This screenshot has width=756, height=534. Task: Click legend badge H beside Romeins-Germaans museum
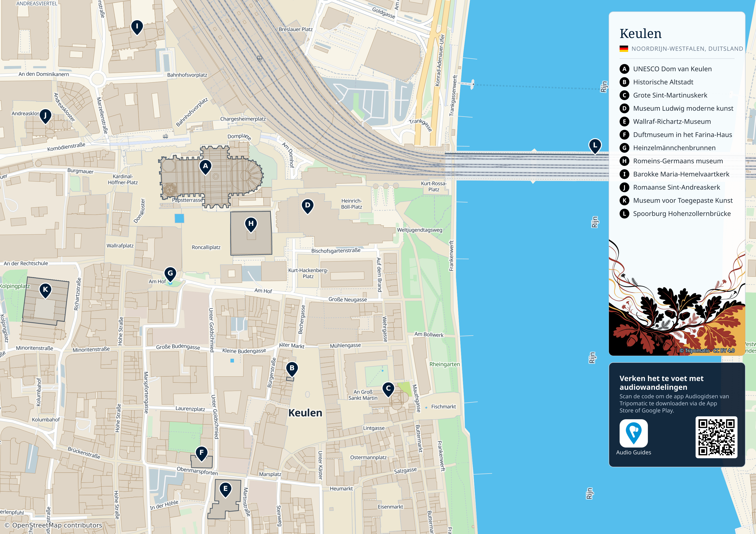pos(624,161)
